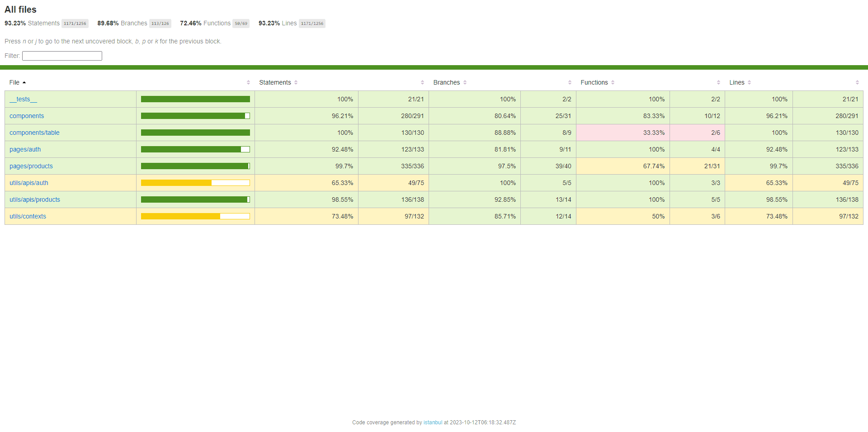
Task: Click the istanbul link in footer
Action: point(433,423)
